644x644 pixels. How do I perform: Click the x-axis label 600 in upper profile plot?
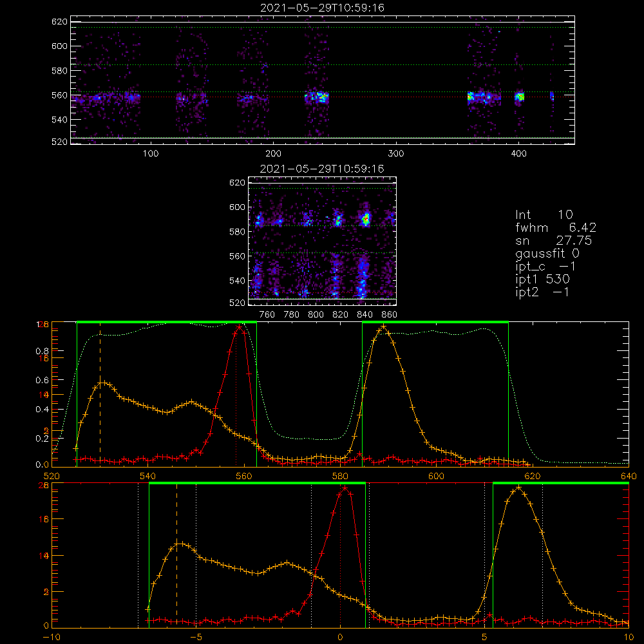pos(436,477)
